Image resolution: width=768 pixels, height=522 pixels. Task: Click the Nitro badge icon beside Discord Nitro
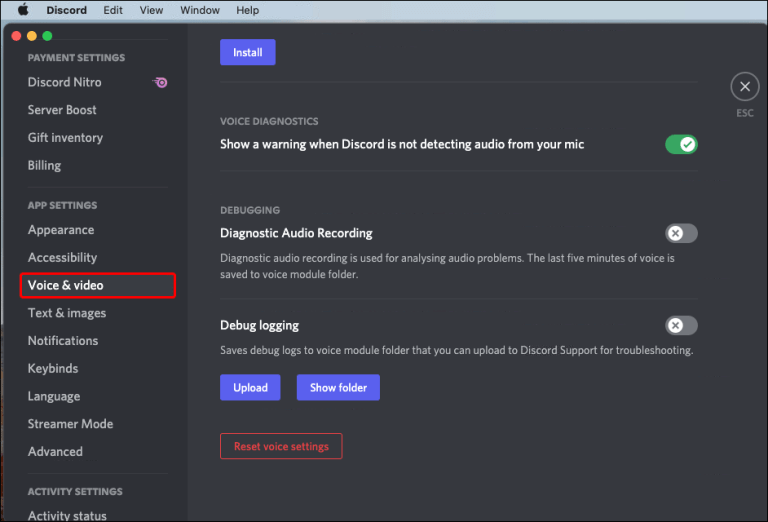160,82
